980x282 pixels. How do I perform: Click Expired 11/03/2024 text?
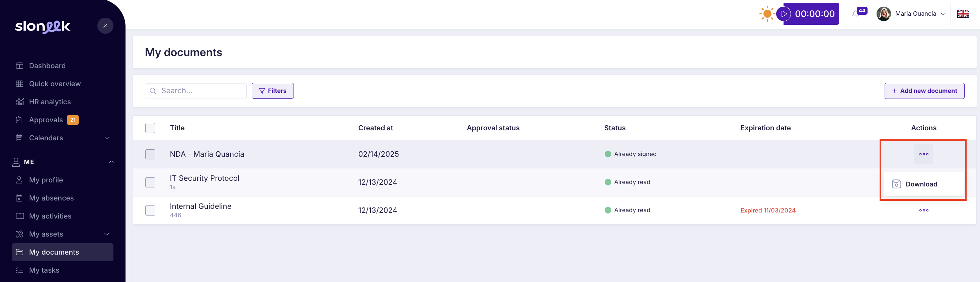pyautogui.click(x=768, y=210)
